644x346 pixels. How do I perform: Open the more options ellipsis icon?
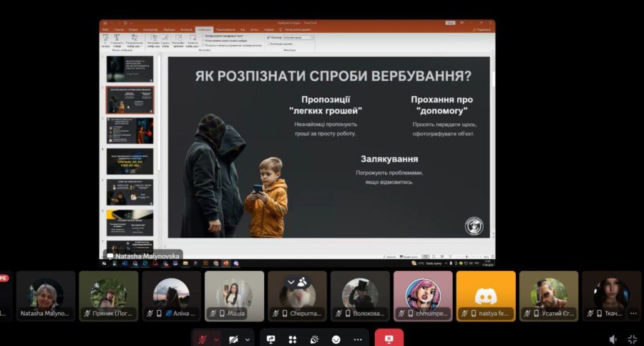(358, 339)
